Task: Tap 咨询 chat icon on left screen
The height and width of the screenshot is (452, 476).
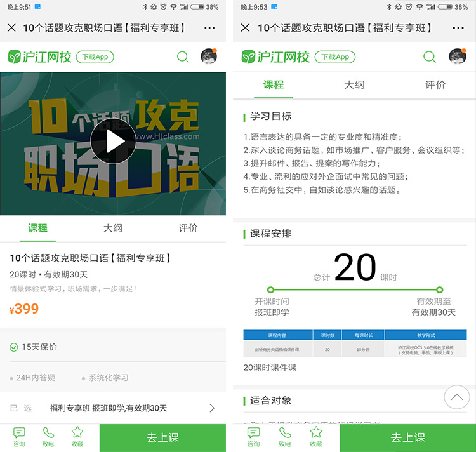Action: [19, 437]
